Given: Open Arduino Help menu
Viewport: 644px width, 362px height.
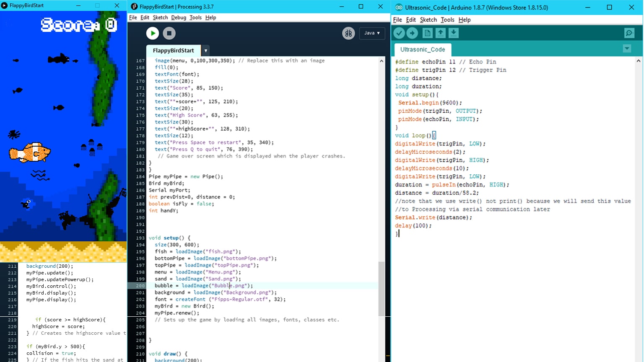Looking at the screenshot, I should [465, 20].
